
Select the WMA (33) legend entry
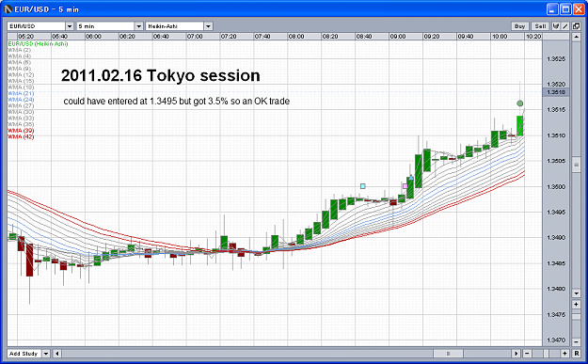[21, 119]
